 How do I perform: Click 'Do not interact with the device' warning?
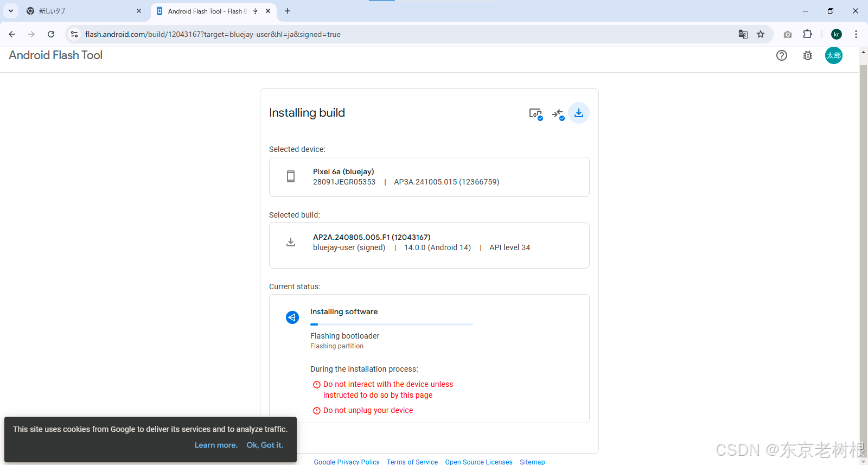388,390
